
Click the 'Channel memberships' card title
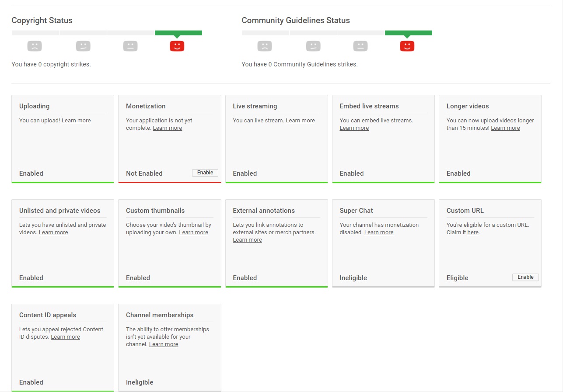pos(160,315)
